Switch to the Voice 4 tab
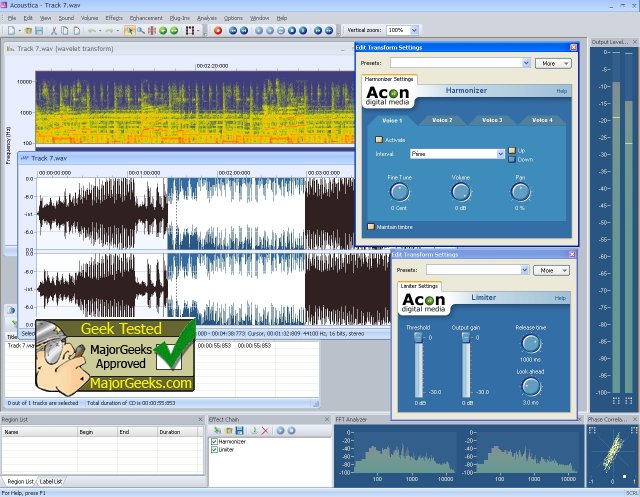The width and height of the screenshot is (640, 497). (542, 120)
